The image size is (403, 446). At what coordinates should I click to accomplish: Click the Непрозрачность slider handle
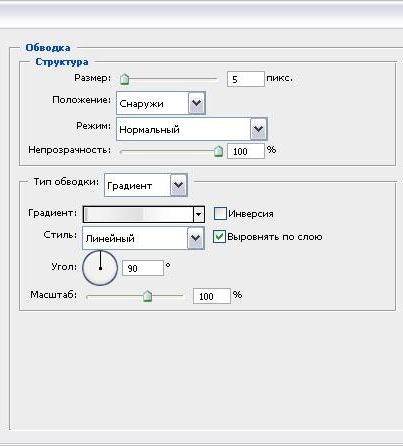(x=218, y=151)
